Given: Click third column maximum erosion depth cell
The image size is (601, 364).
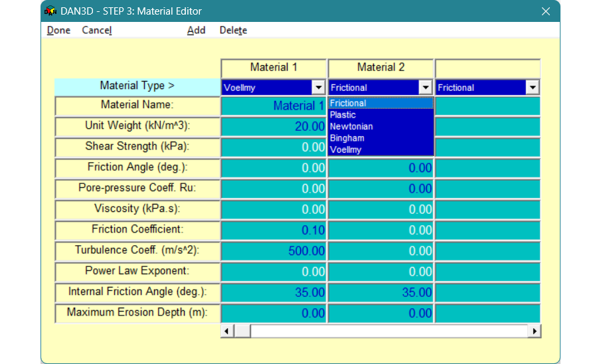Looking at the screenshot, I should (x=487, y=313).
